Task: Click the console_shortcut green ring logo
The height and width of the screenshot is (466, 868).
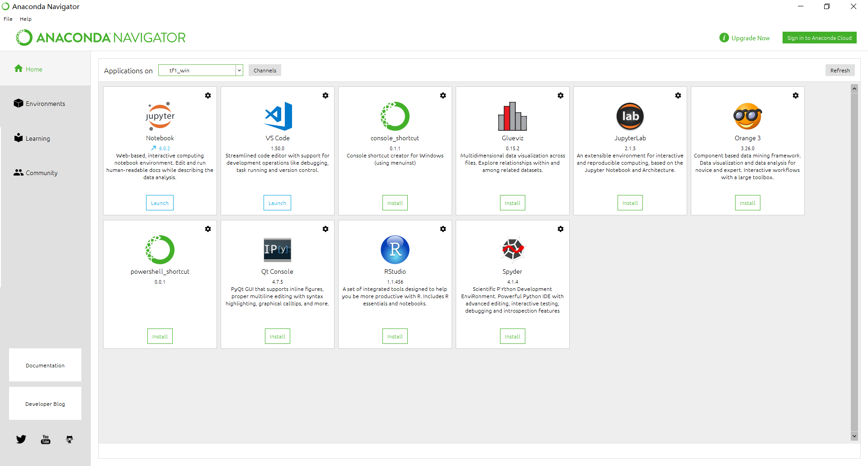Action: pos(395,116)
